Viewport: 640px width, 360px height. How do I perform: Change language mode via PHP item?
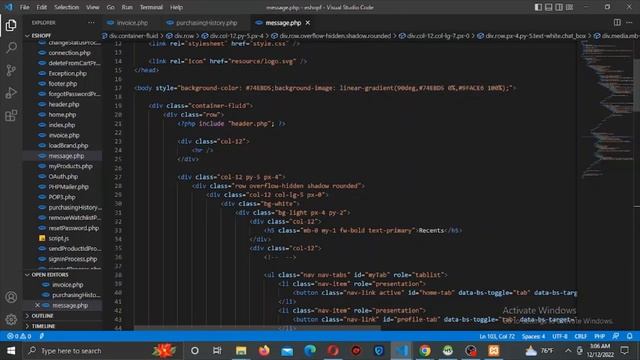click(599, 336)
